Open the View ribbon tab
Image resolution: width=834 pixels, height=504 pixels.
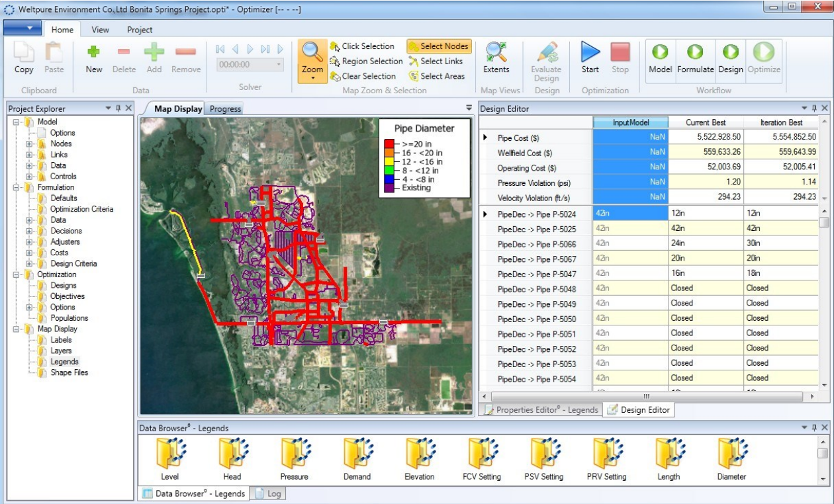[101, 30]
